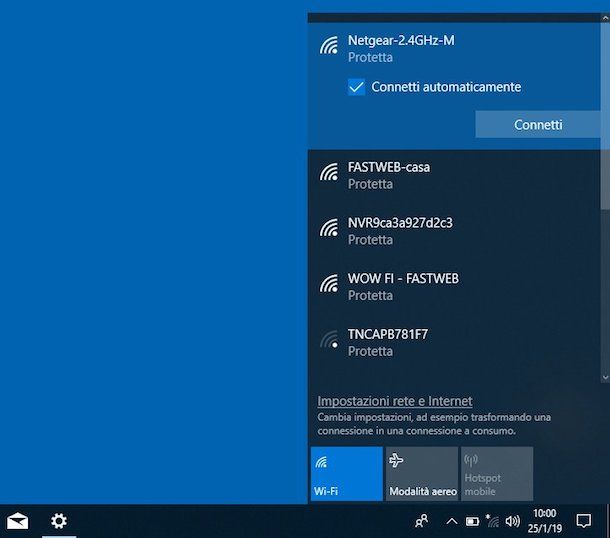
Task: Select the NVR9ca3a927d2c3 network
Action: (x=406, y=230)
